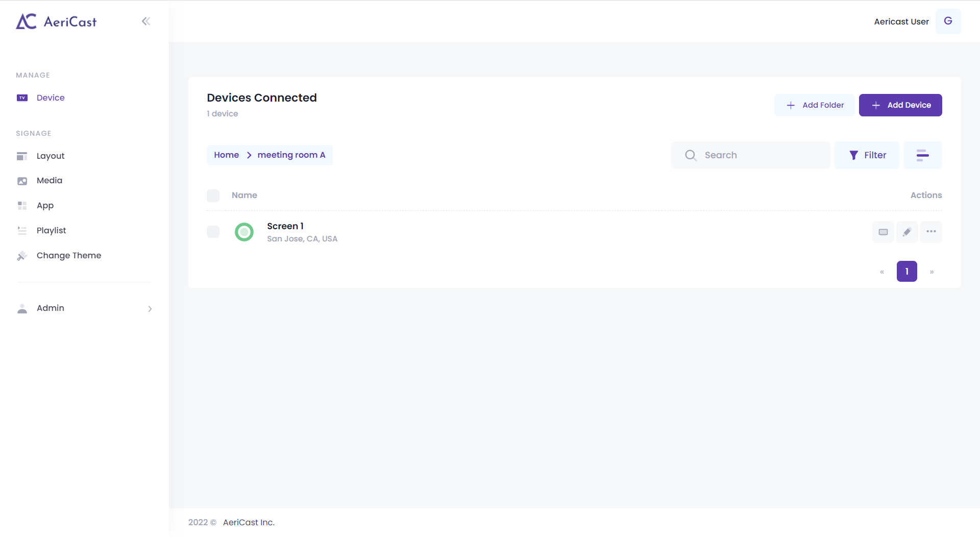
Task: Click the screen preview icon for Screen 1
Action: point(883,232)
